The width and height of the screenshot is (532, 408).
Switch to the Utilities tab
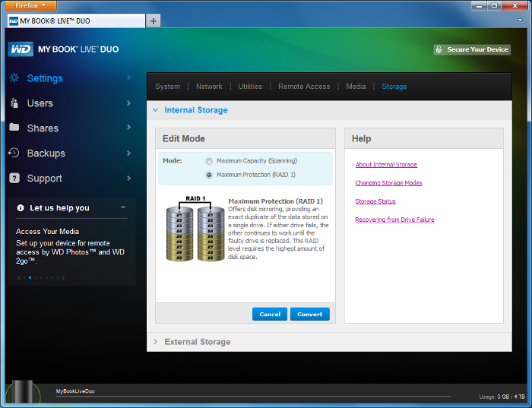(x=250, y=87)
